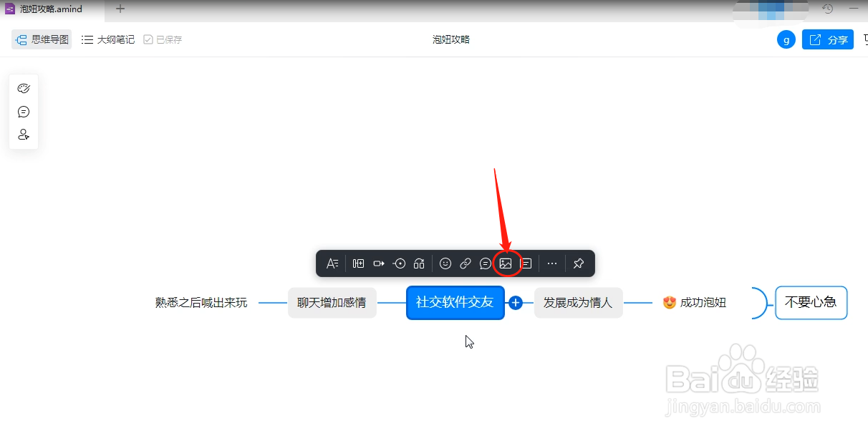Insert an image into the selected node
This screenshot has height=436, width=868.
click(507, 263)
